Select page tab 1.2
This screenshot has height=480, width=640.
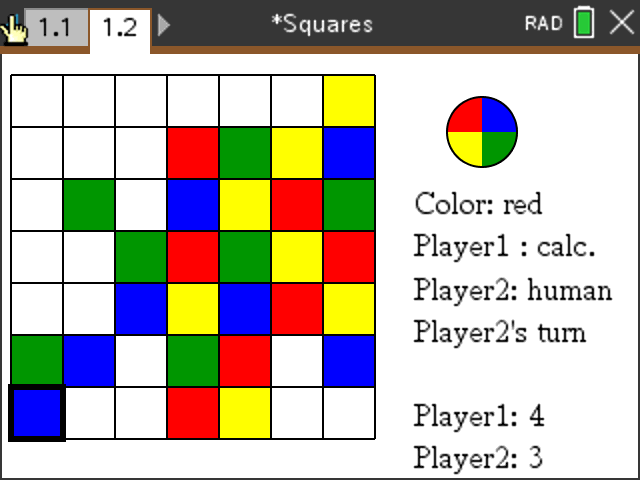pyautogui.click(x=119, y=27)
